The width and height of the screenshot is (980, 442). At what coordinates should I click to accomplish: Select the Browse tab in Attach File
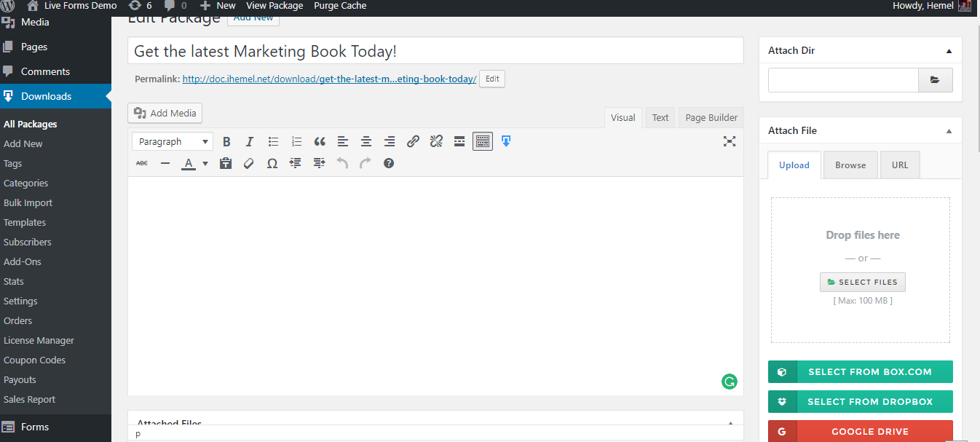coord(850,165)
